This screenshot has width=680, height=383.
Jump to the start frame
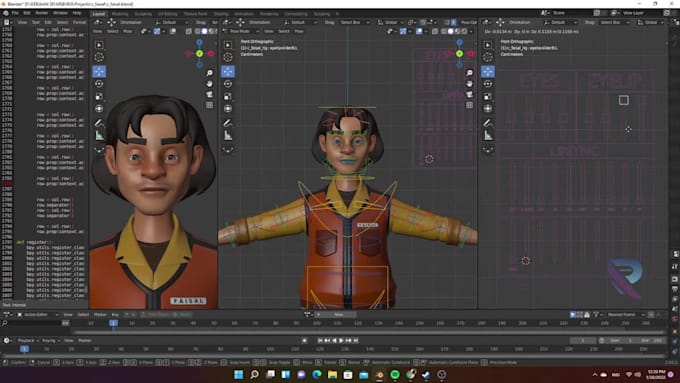tap(320, 340)
